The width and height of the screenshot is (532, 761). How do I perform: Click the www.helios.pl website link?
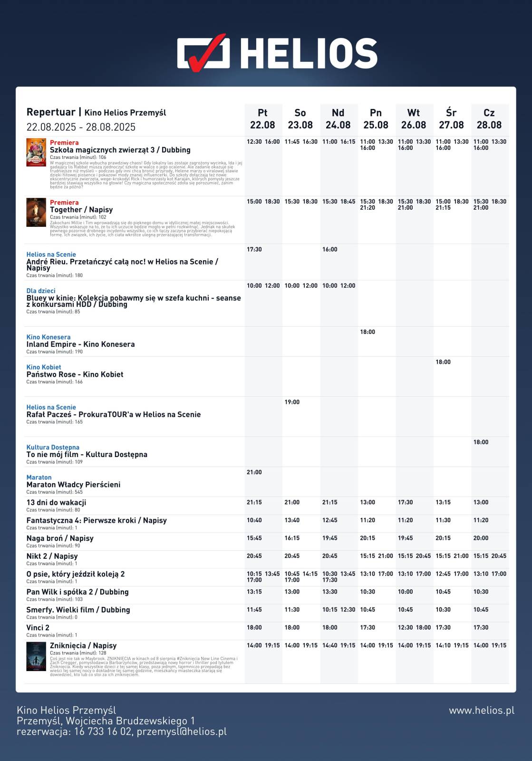(x=482, y=711)
